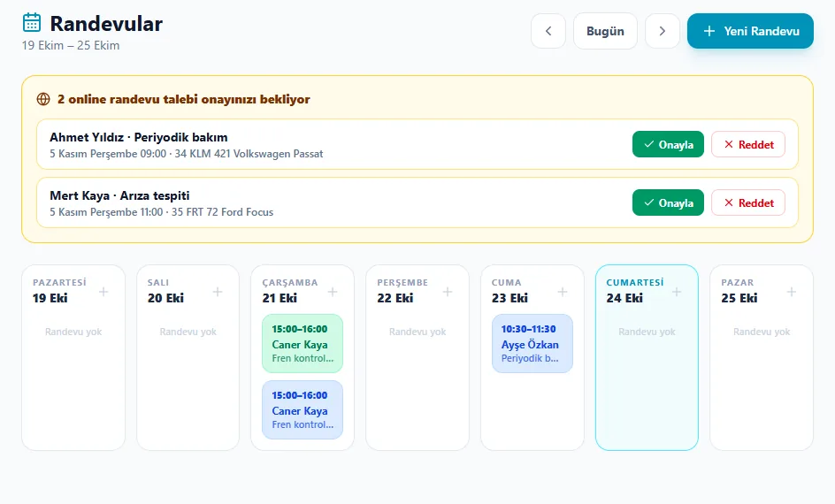Viewport: 835px width, 504px height.
Task: Click 35 FRT 72 Ford Focus details
Action: 222,212
